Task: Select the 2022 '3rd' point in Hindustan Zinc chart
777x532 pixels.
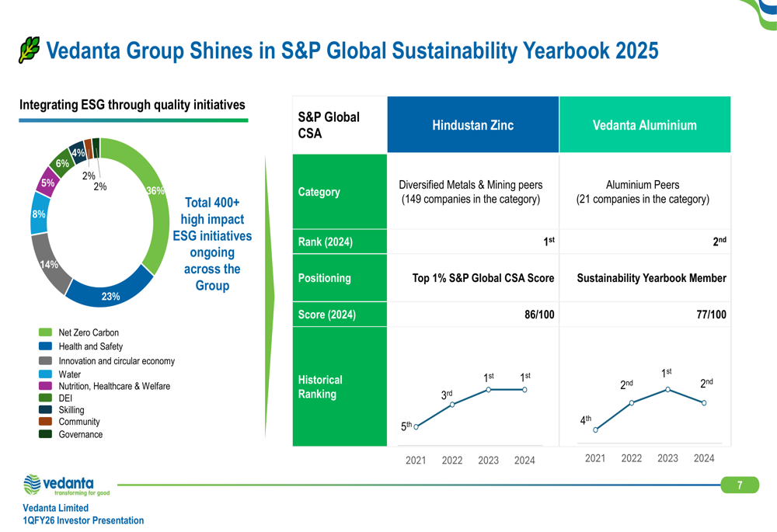Action: coord(452,405)
